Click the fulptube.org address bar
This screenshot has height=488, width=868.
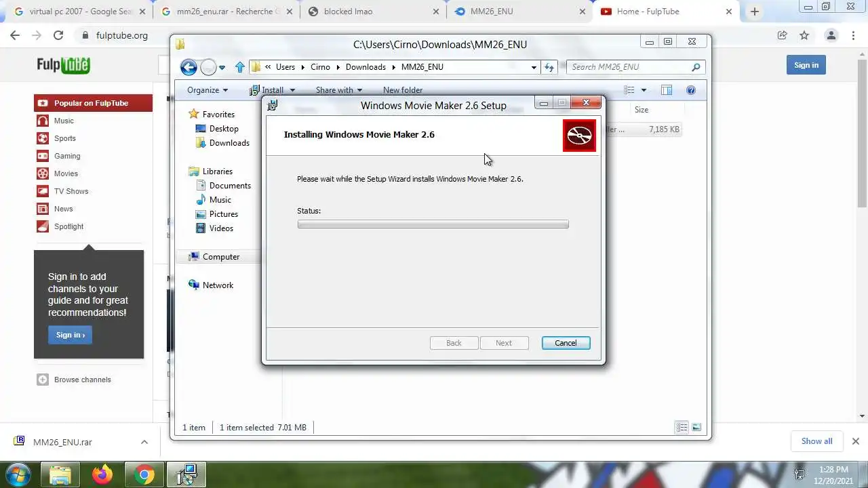122,35
